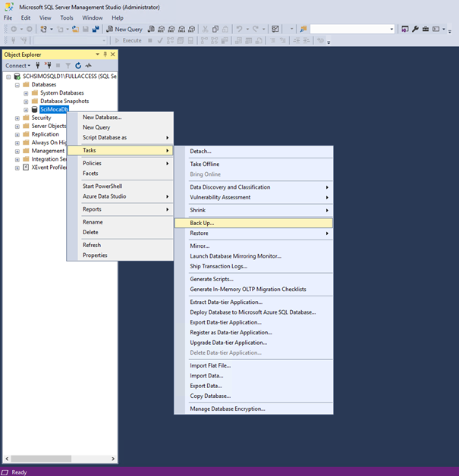Expand the SciMocaDb database node
This screenshot has width=459, height=476.
[x=26, y=110]
